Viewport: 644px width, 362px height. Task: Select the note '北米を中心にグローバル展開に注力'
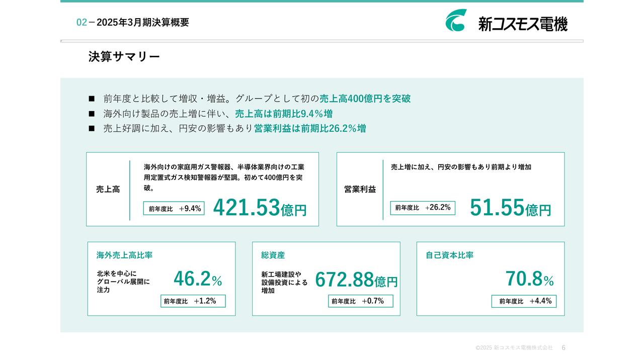point(123,282)
